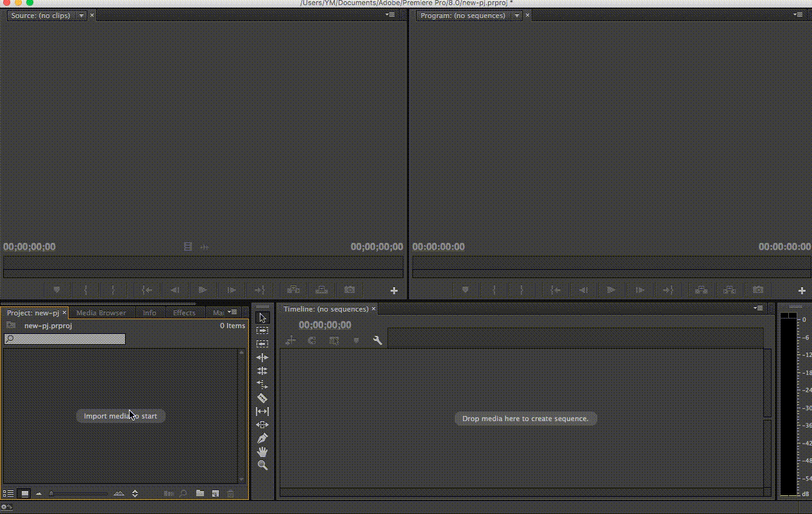
Task: Switch to Info tab
Action: 149,313
